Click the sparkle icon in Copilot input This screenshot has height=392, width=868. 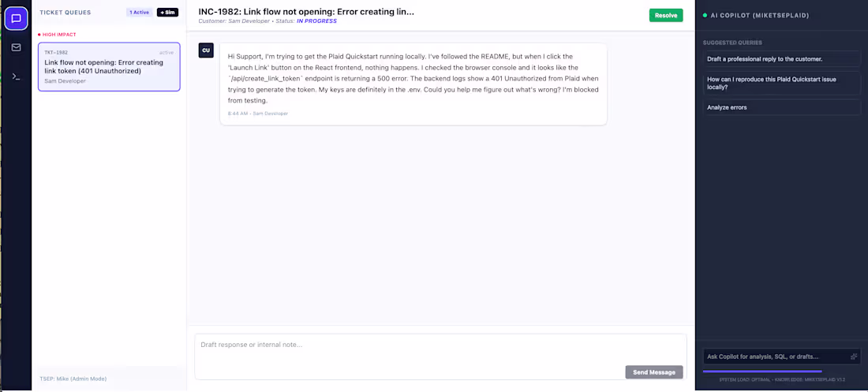(x=854, y=357)
